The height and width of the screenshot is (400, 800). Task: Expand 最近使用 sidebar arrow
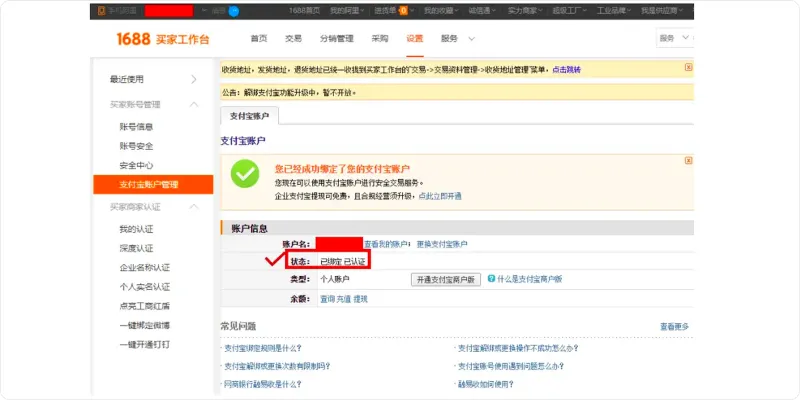pyautogui.click(x=193, y=79)
